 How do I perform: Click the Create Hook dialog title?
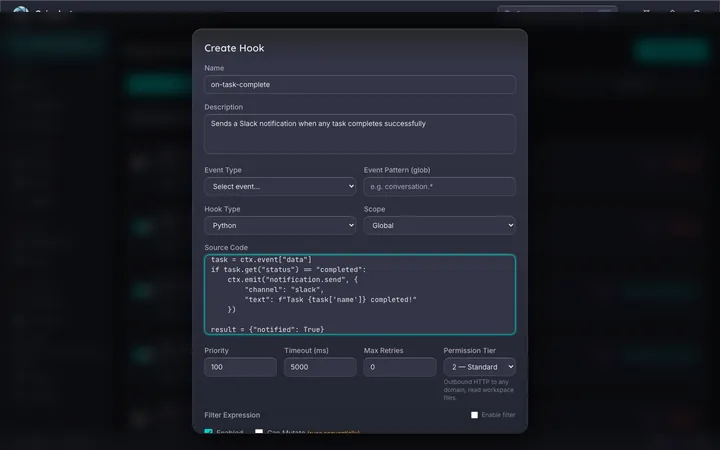[234, 48]
